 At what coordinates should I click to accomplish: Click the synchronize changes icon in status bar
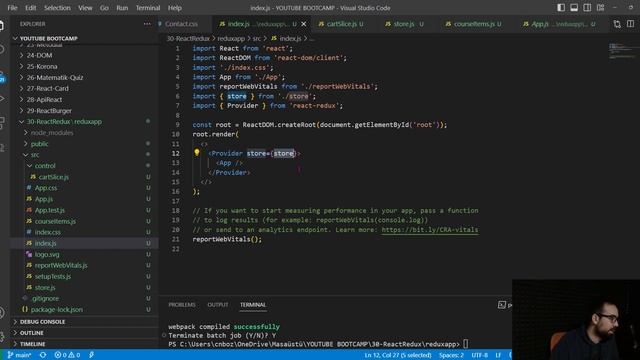[x=43, y=355]
